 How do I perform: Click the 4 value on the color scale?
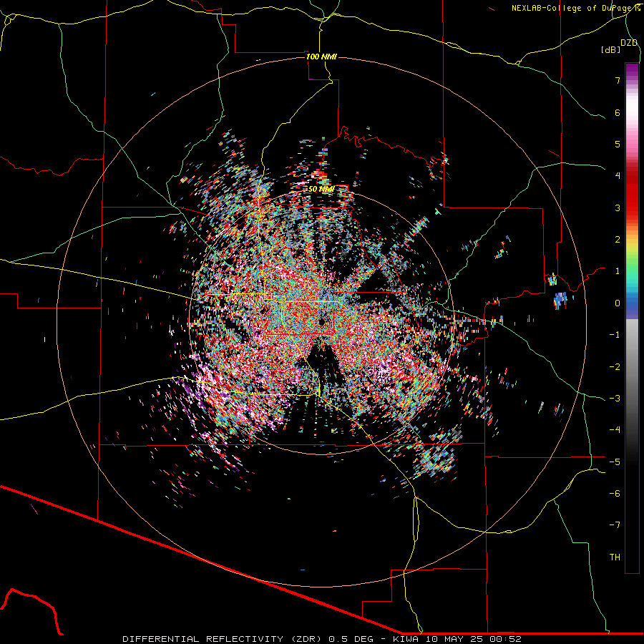point(618,176)
